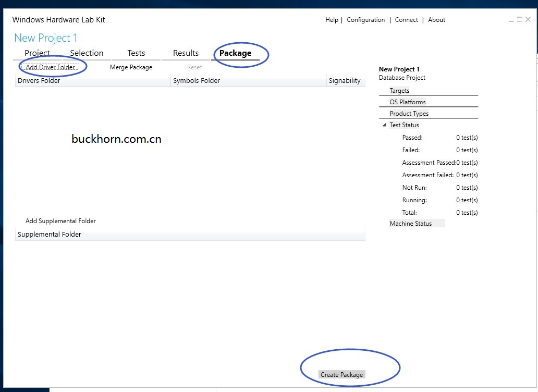Open the About link
The image size is (538, 392).
[x=436, y=20]
